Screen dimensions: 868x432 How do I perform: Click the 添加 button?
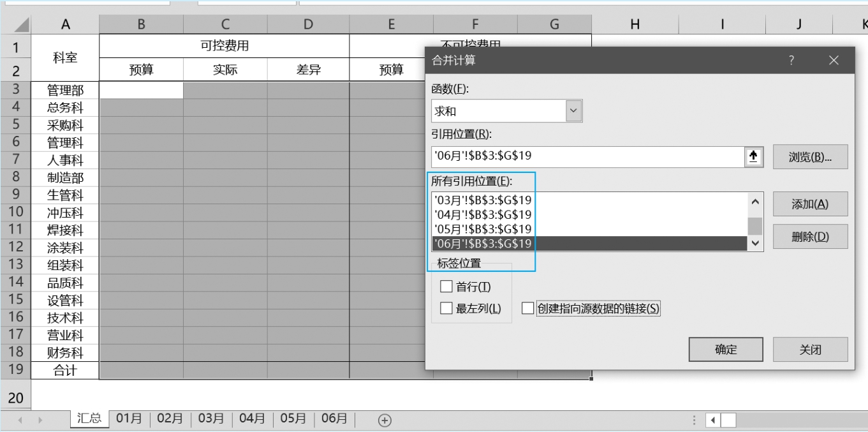[x=810, y=204]
